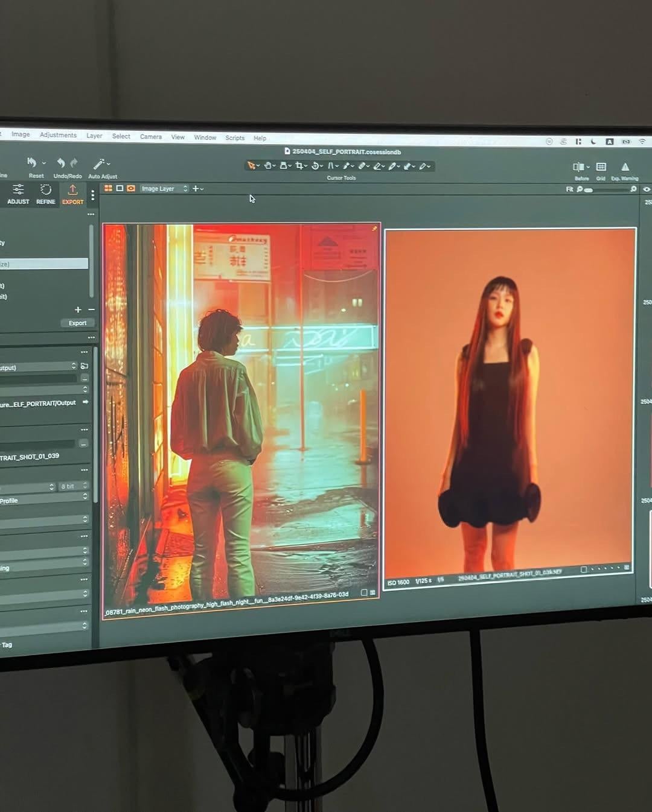Open the add layer plus dropdown

[197, 189]
